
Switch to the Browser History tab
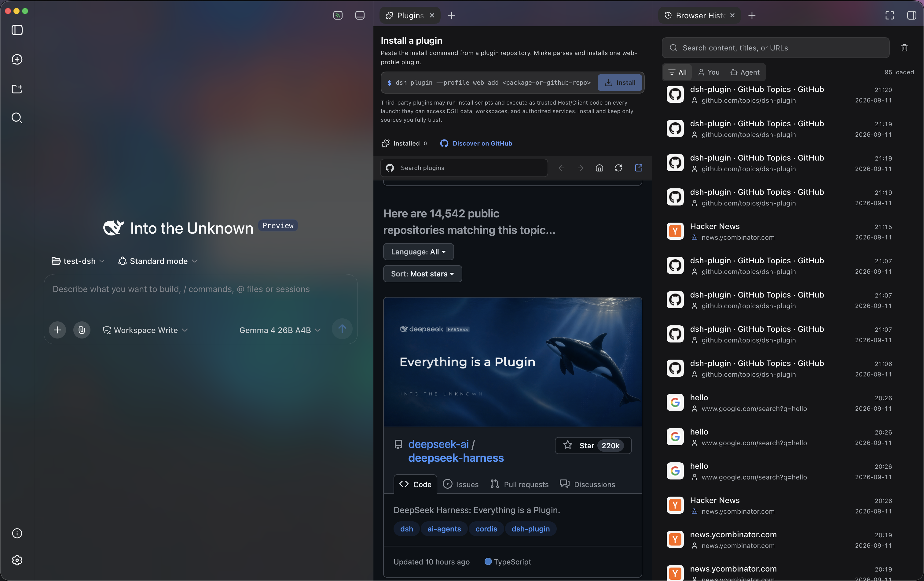[699, 15]
